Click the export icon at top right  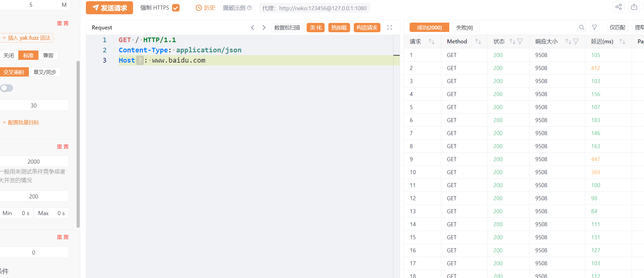[634, 7]
